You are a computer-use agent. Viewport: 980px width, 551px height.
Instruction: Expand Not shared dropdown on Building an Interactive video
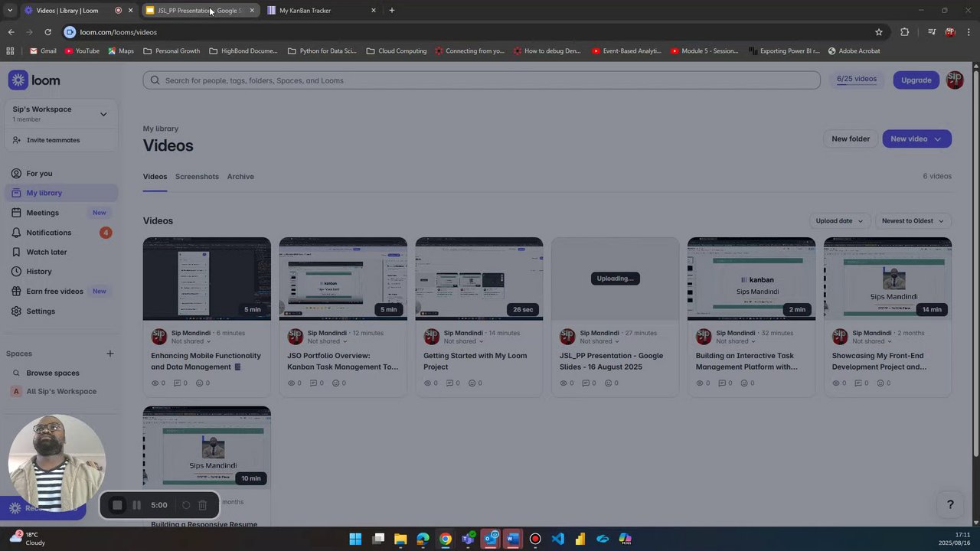point(736,341)
